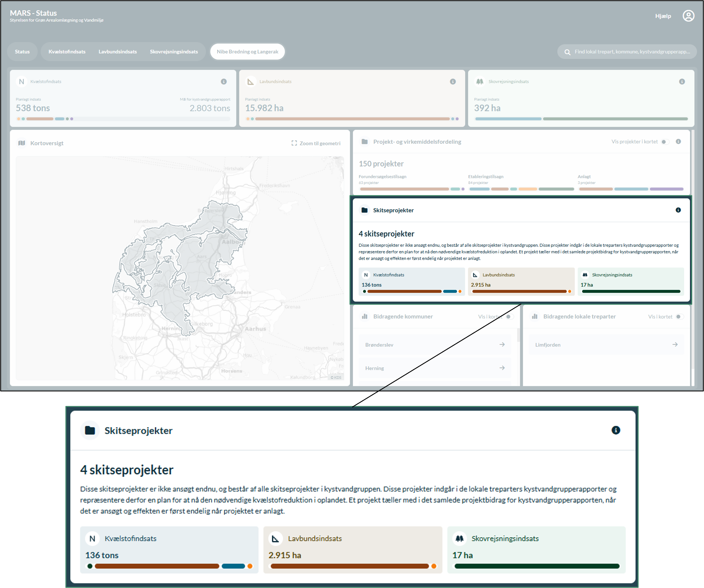Image resolution: width=704 pixels, height=588 pixels.
Task: Click folder icon beside Projekt- og virkemiddelsfordeling
Action: pyautogui.click(x=364, y=142)
